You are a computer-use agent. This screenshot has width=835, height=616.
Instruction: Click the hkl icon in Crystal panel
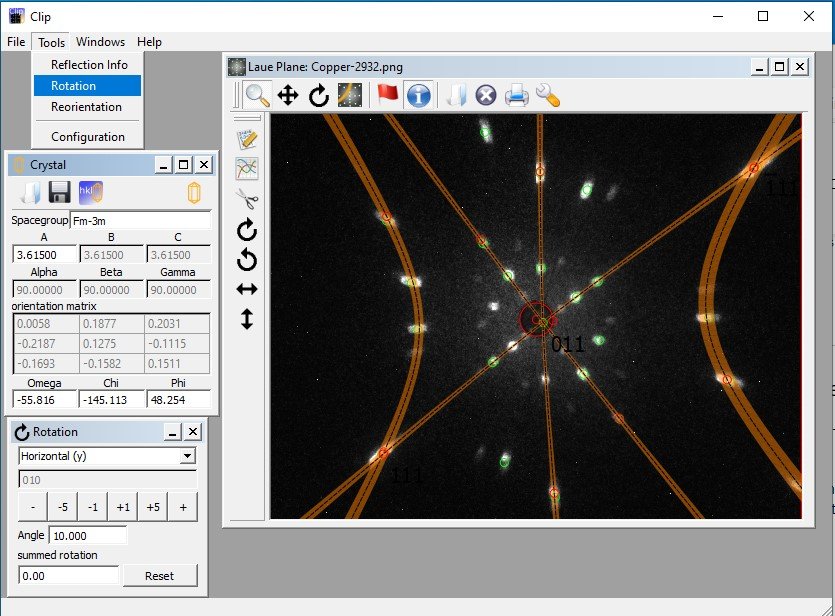(90, 193)
